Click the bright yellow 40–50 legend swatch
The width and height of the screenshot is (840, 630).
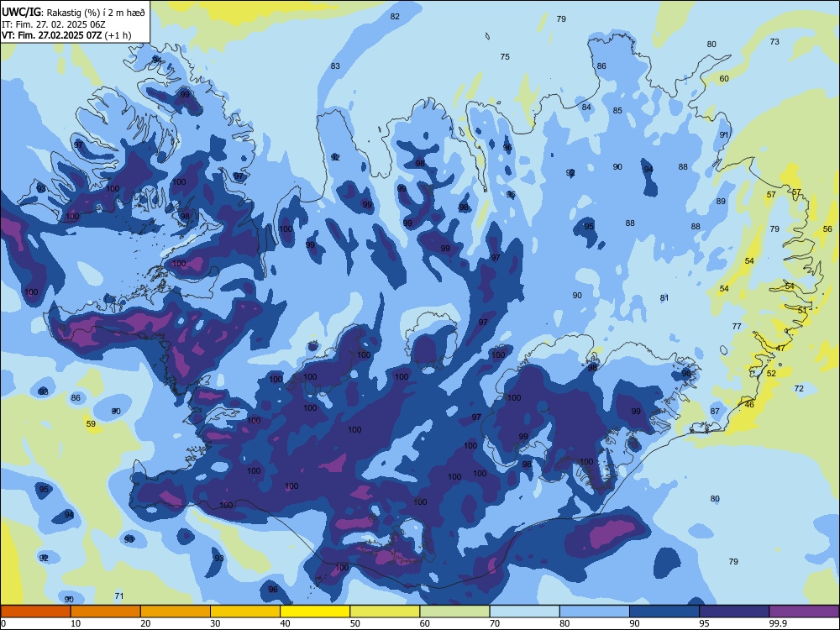315,612
